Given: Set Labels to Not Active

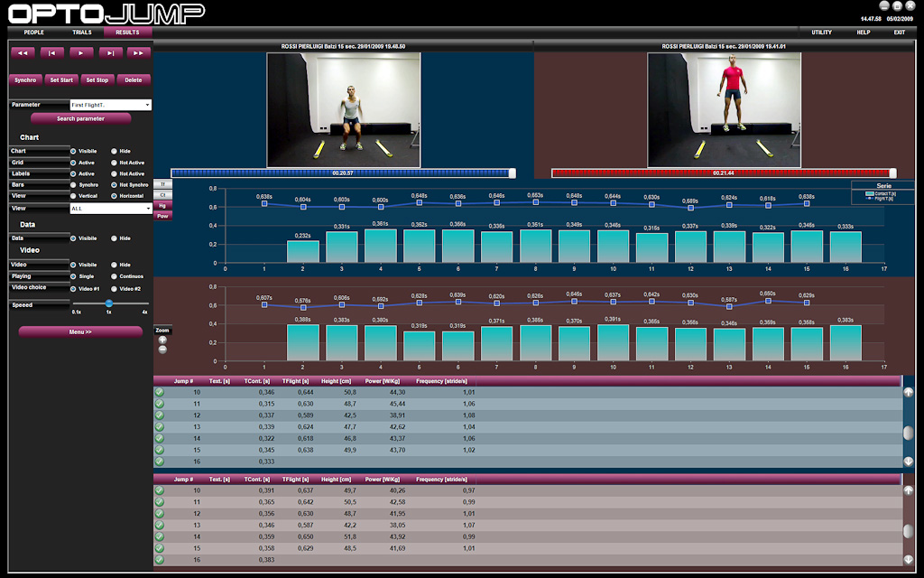Looking at the screenshot, I should coord(115,174).
